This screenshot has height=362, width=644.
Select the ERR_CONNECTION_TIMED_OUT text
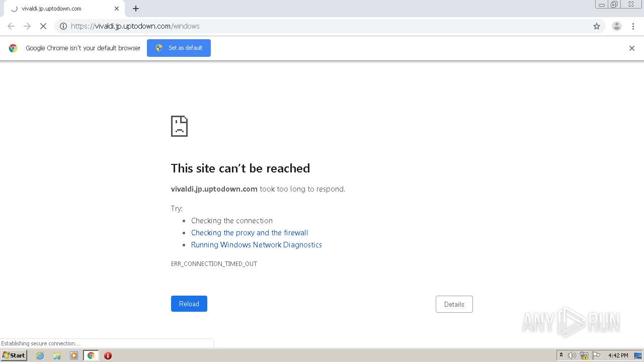(214, 264)
